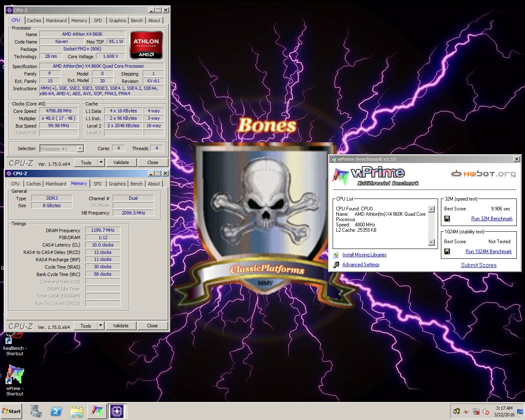This screenshot has width=525, height=420.
Task: Click the Submit Scores link
Action: coord(479,265)
